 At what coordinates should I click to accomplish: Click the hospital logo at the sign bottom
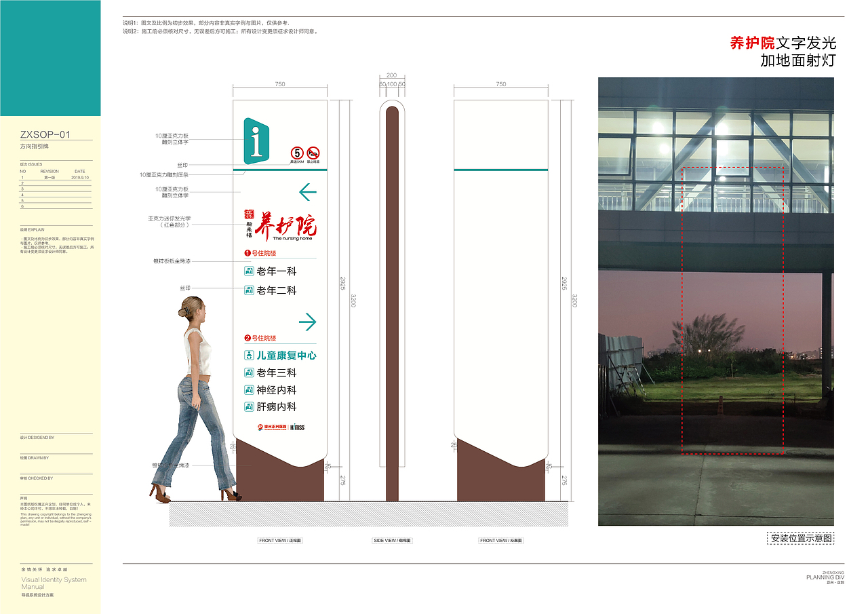[272, 427]
